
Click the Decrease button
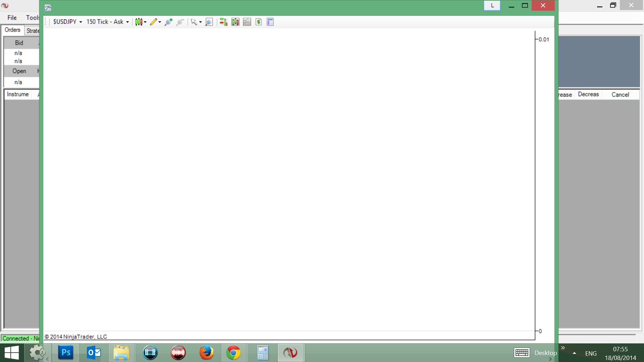click(x=588, y=95)
